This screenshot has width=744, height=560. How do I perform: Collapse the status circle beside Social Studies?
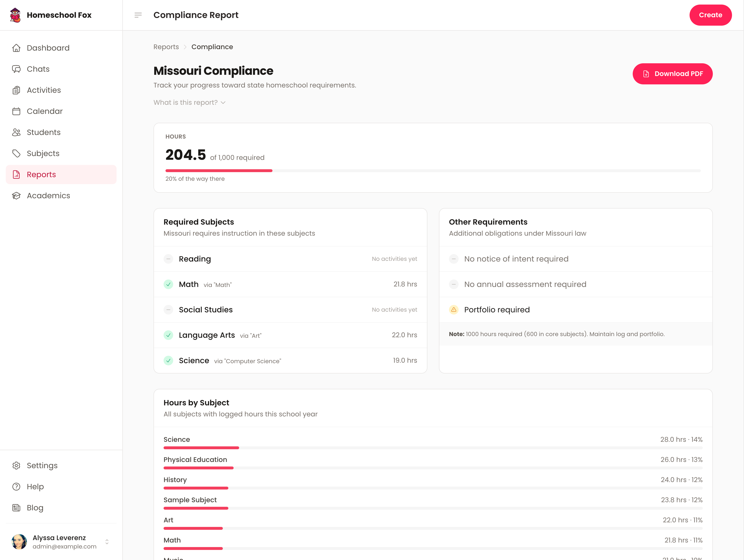point(168,309)
